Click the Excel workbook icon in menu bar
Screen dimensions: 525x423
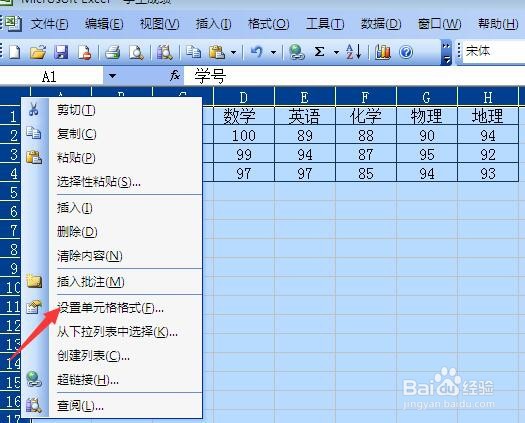click(12, 24)
